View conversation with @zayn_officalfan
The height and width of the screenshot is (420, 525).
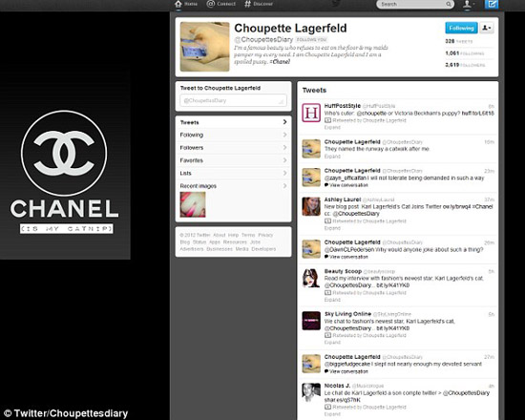tap(346, 185)
